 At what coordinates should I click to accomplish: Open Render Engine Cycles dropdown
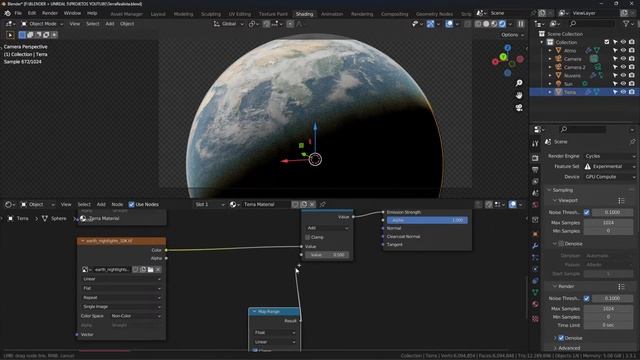click(x=610, y=156)
